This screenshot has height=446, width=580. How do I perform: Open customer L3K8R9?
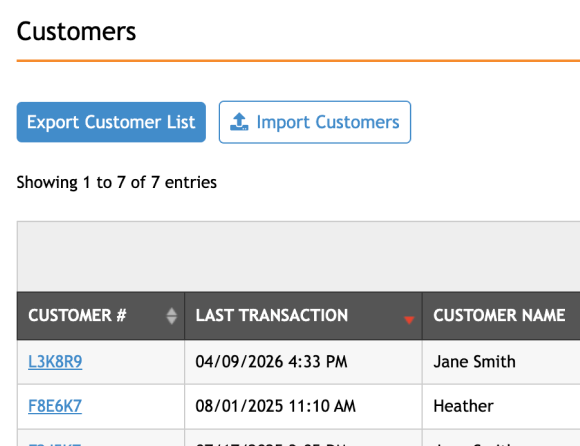pyautogui.click(x=55, y=362)
